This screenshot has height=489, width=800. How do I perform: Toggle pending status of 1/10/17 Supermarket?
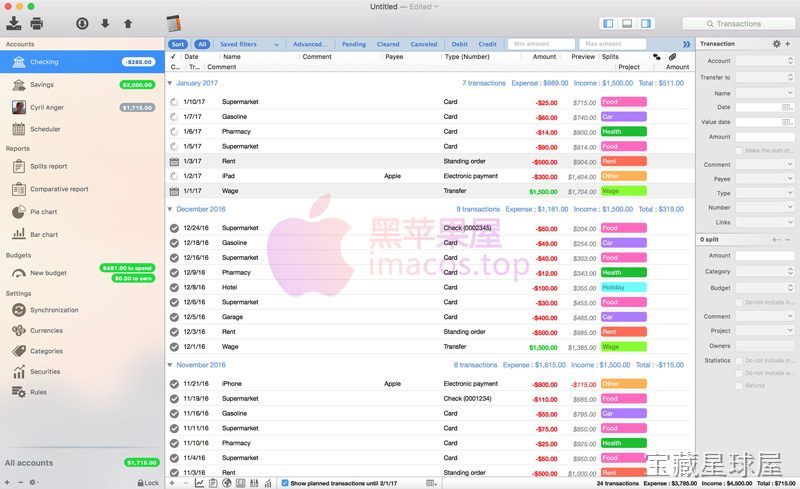(x=174, y=102)
